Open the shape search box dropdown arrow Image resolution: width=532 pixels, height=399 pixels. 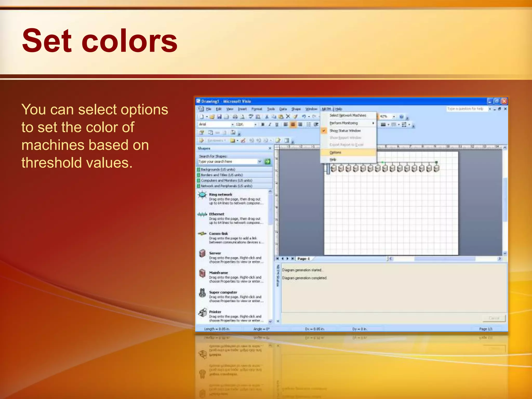260,162
